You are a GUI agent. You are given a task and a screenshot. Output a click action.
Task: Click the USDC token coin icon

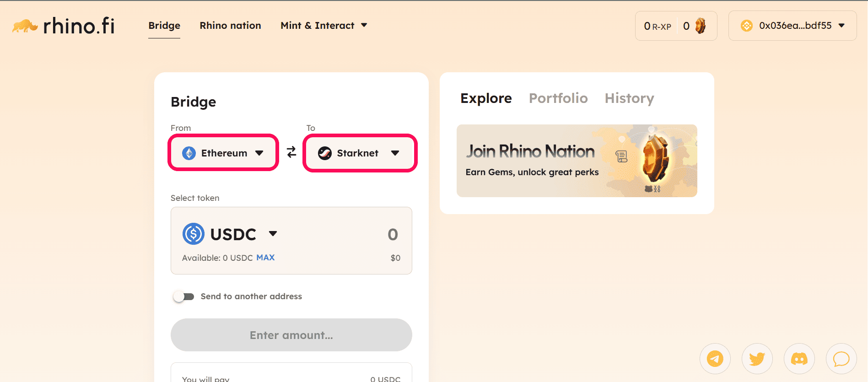pyautogui.click(x=194, y=234)
